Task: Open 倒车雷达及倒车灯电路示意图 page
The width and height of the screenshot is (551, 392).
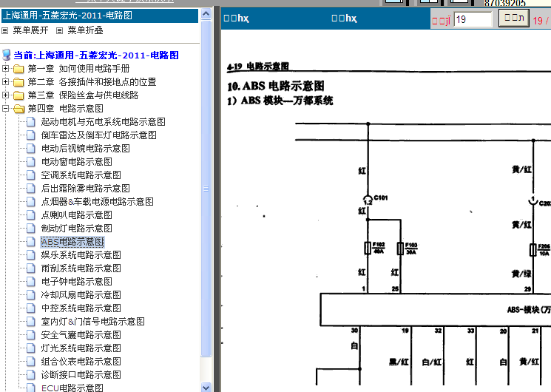Action: pyautogui.click(x=99, y=135)
